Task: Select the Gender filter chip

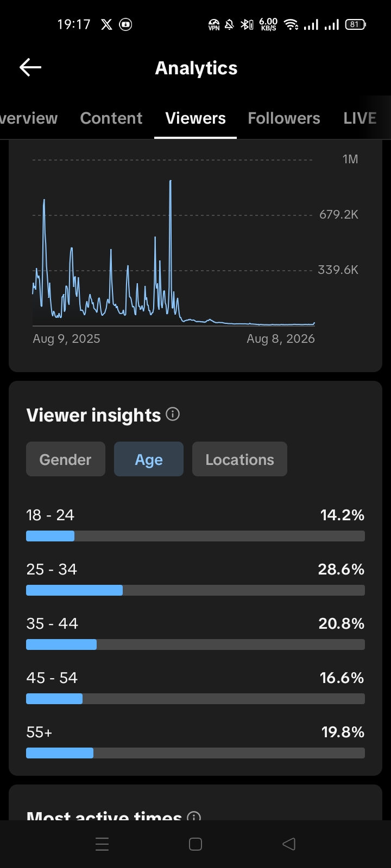Action: pos(66,459)
